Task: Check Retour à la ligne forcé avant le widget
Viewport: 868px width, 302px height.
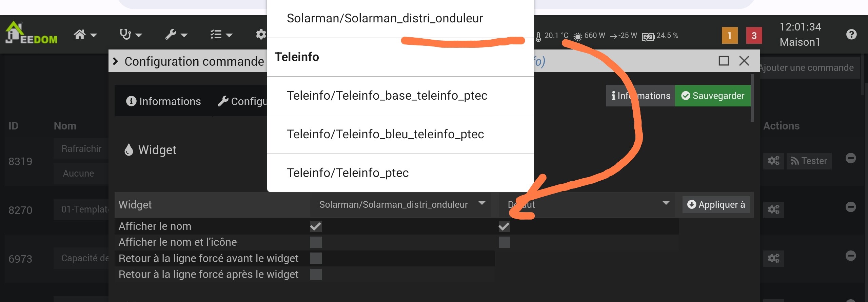Action: click(x=316, y=258)
